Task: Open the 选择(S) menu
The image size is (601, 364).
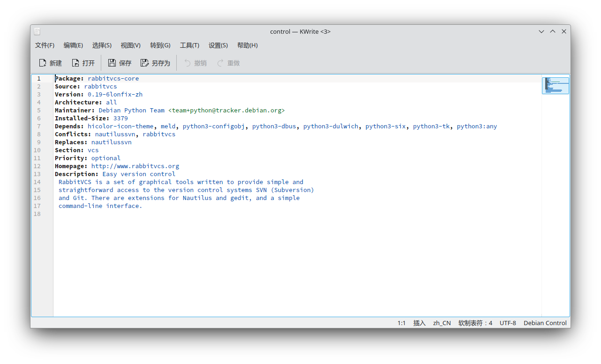Action: pos(102,45)
